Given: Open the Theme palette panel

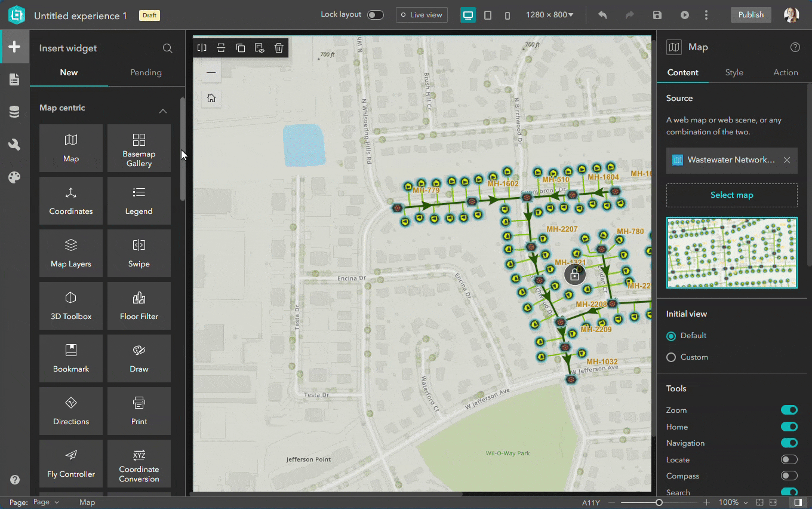Looking at the screenshot, I should coord(14,177).
